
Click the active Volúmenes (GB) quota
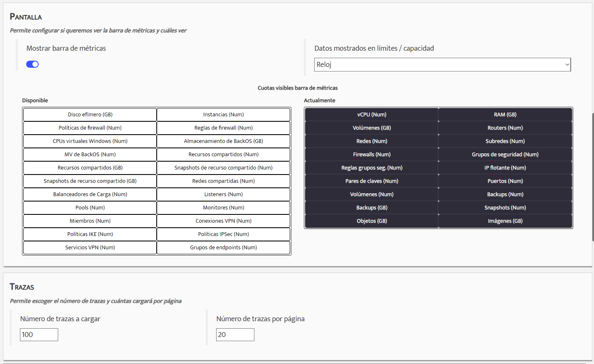372,128
